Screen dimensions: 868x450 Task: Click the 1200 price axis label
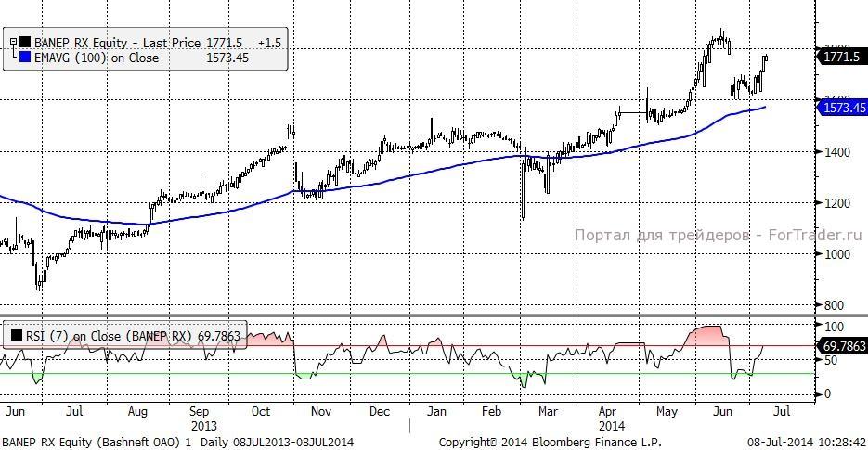pos(837,203)
